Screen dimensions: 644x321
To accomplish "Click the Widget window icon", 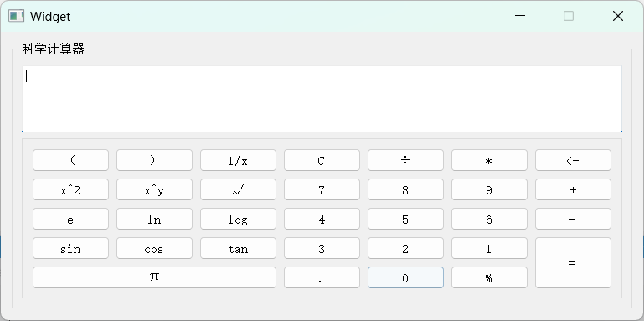I will (x=17, y=16).
